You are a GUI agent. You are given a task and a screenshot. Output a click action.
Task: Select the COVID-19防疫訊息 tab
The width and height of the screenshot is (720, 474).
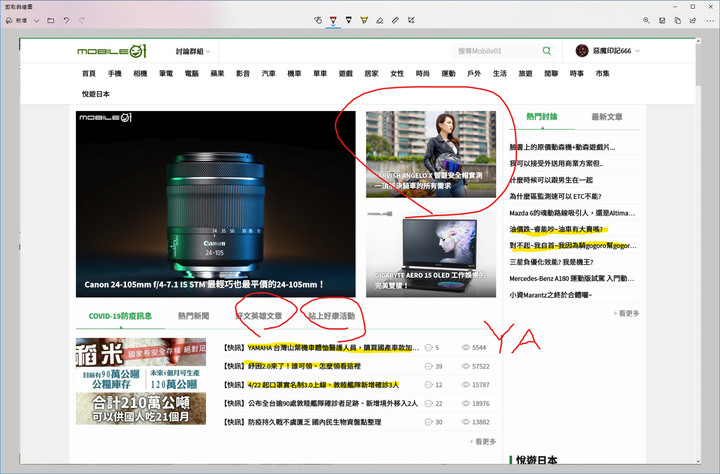pos(120,316)
